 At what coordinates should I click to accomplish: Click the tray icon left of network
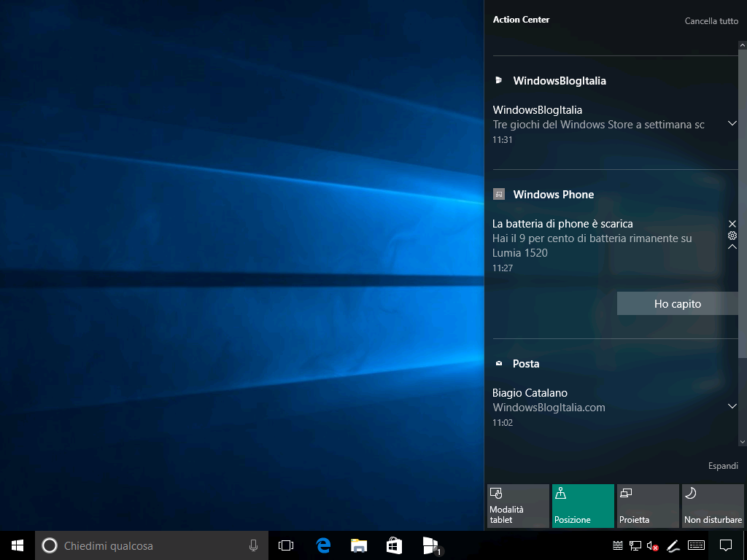pyautogui.click(x=618, y=545)
